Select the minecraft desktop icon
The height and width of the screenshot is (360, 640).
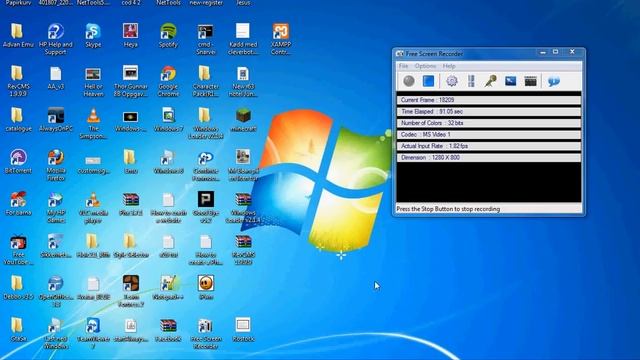(243, 120)
